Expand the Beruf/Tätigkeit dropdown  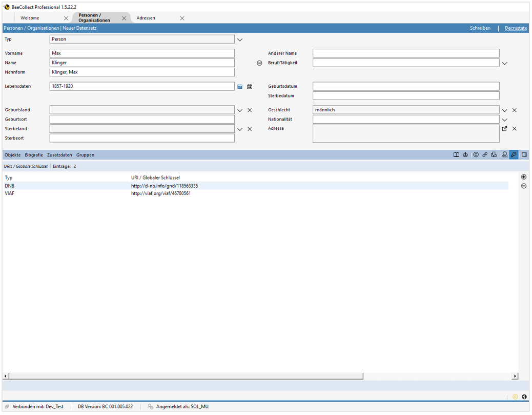click(504, 62)
